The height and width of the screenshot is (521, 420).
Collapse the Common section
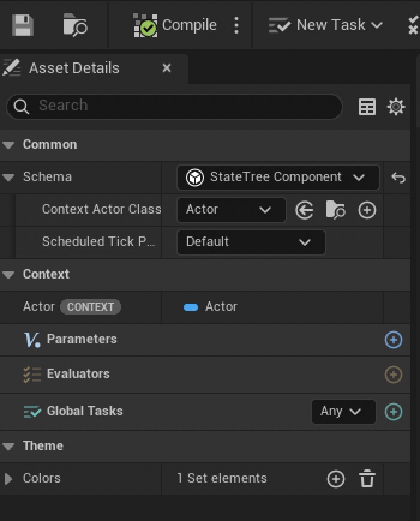8,145
